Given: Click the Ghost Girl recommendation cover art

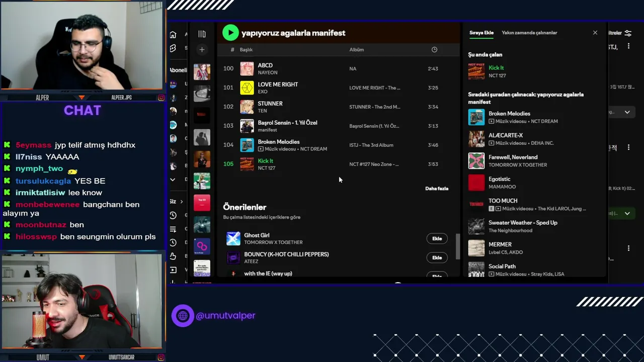Looking at the screenshot, I should tap(233, 238).
